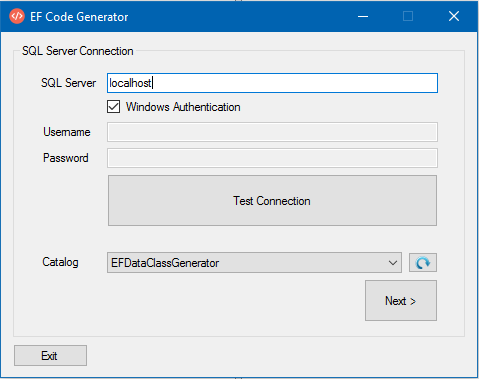Click the Exit button
This screenshot has height=379, width=479.
pos(50,355)
